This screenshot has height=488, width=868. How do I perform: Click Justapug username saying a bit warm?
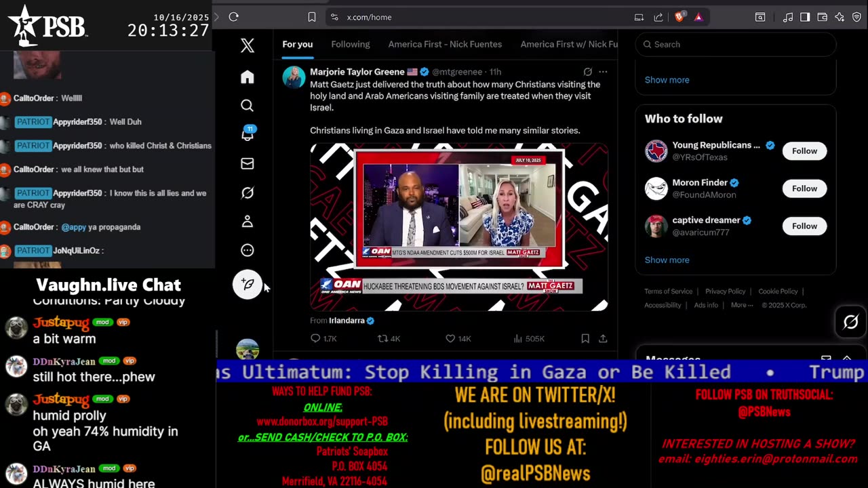pos(61,323)
